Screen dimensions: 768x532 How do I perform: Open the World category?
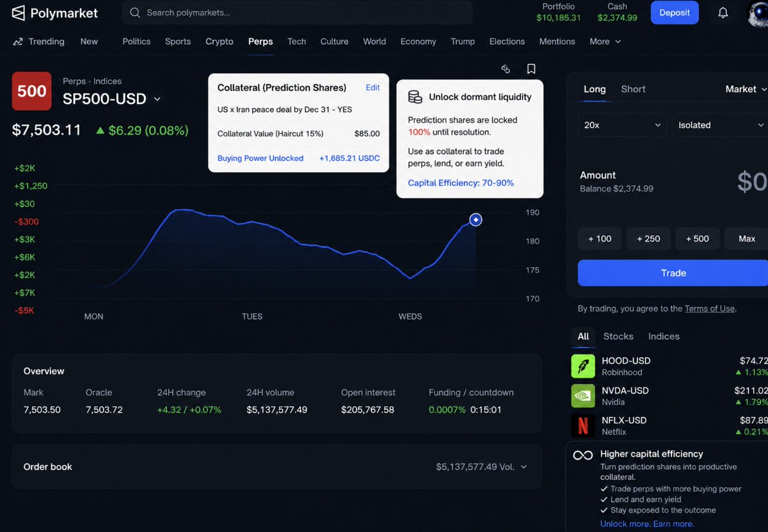tap(374, 42)
